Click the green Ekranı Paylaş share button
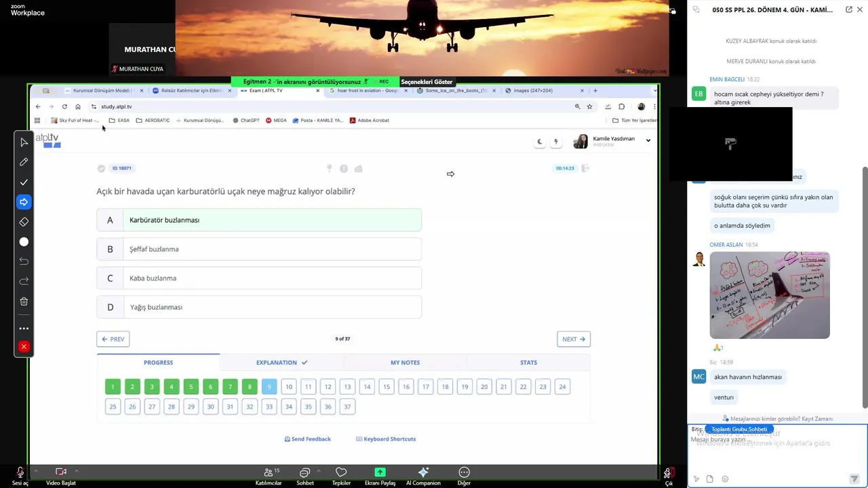This screenshot has width=868, height=488. (x=380, y=476)
